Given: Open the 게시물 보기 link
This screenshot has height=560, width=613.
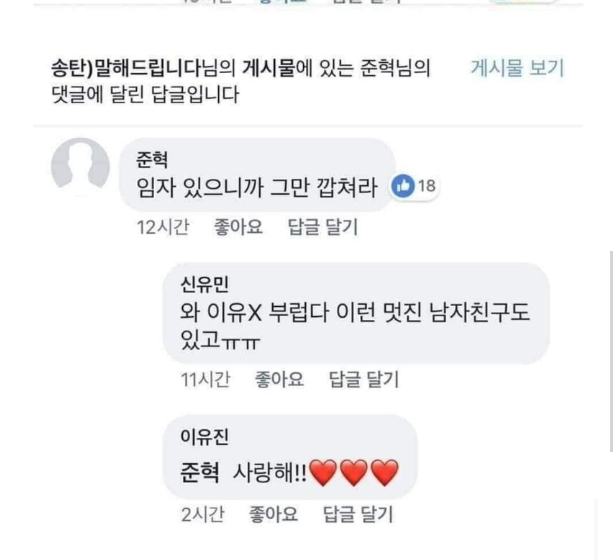Looking at the screenshot, I should coord(517,68).
